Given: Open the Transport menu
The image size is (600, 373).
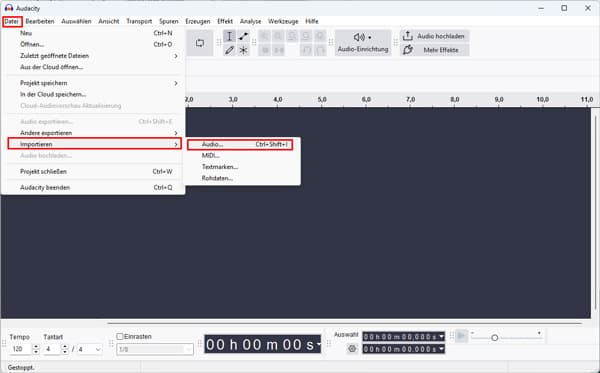Looking at the screenshot, I should click(139, 21).
